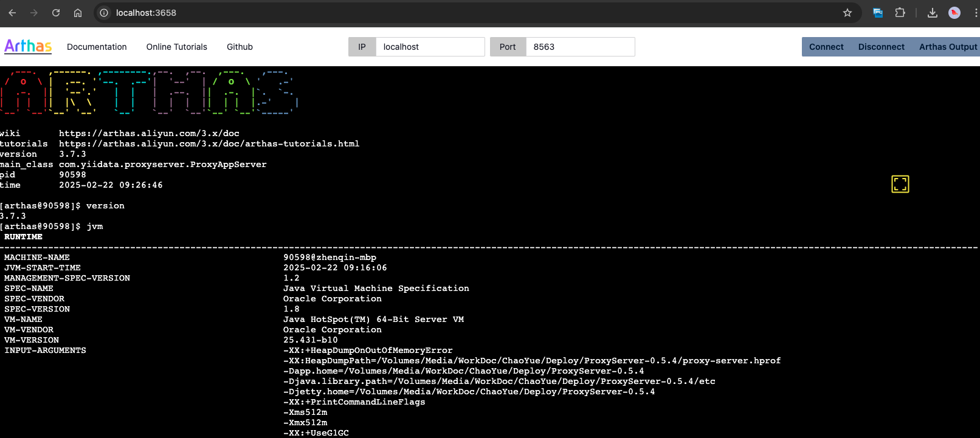The height and width of the screenshot is (438, 980).
Task: Edit the Port field showing 8563
Action: [580, 47]
